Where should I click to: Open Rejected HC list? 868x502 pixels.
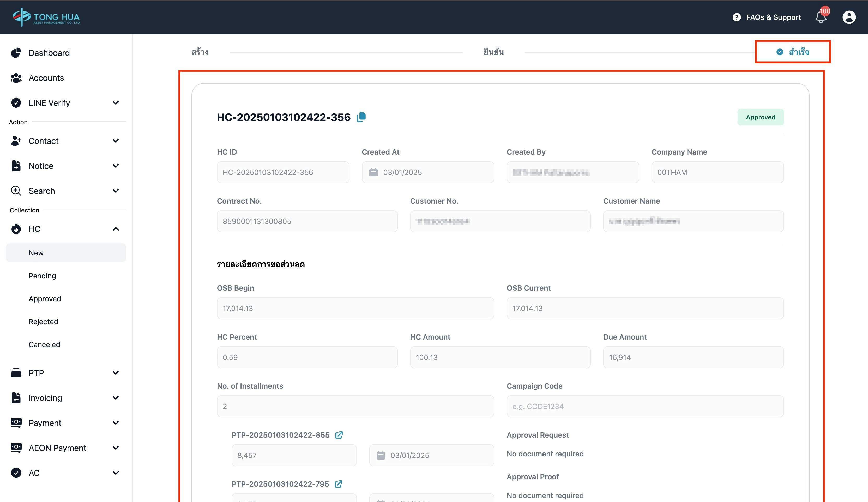43,322
